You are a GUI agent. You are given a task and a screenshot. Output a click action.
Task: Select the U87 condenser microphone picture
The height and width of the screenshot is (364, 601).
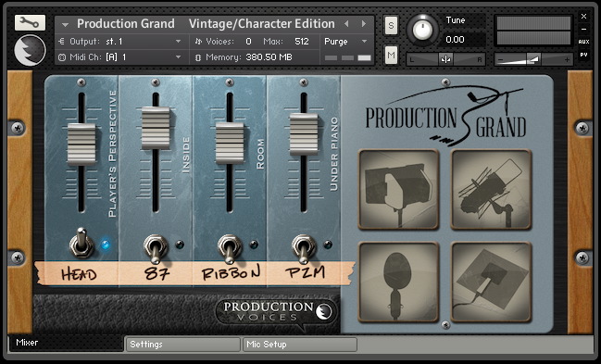coord(492,190)
